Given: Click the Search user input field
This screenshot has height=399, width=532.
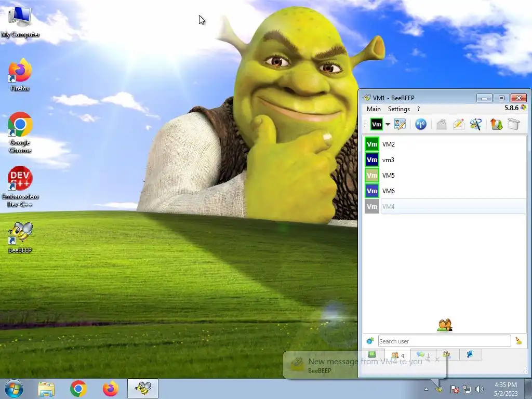Looking at the screenshot, I should click(445, 341).
